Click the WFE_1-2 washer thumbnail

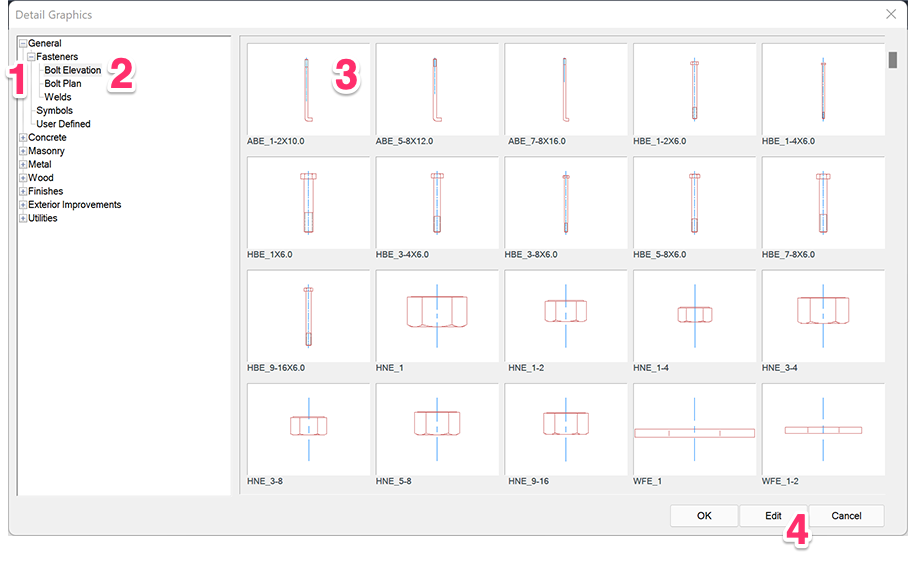click(823, 429)
